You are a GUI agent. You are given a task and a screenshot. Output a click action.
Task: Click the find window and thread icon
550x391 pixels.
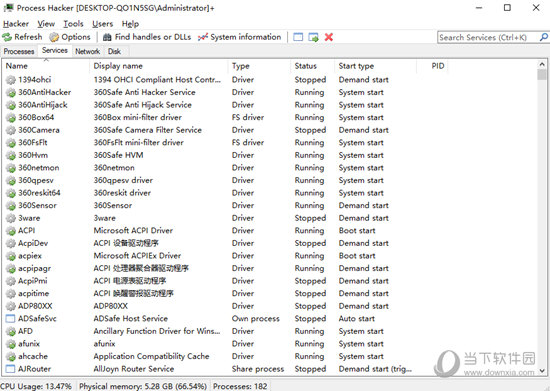click(313, 37)
